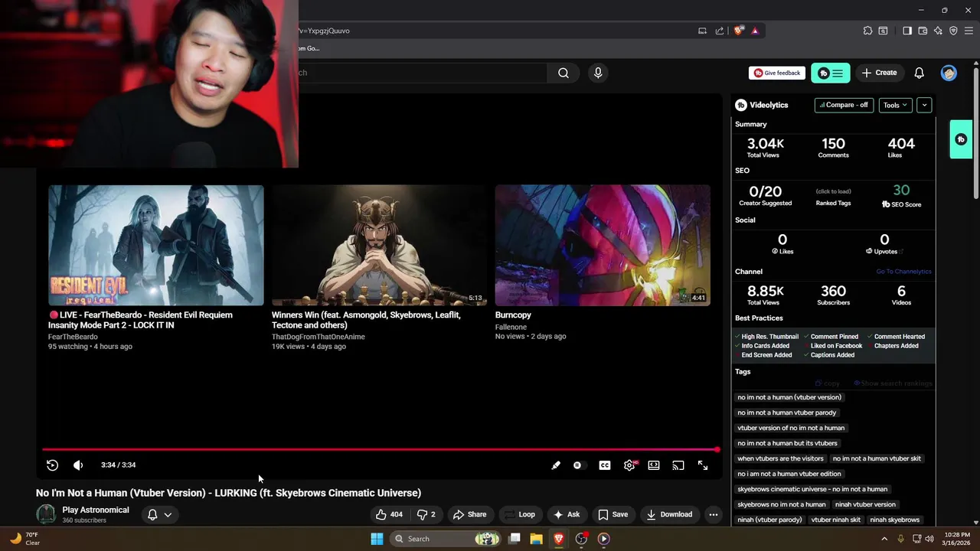The image size is (980, 551).
Task: Click Brave Shields lion icon
Action: pos(738,31)
